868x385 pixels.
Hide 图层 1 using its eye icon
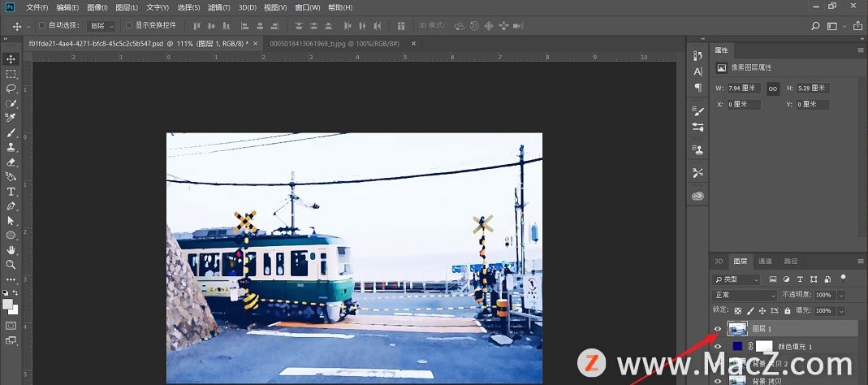click(718, 329)
